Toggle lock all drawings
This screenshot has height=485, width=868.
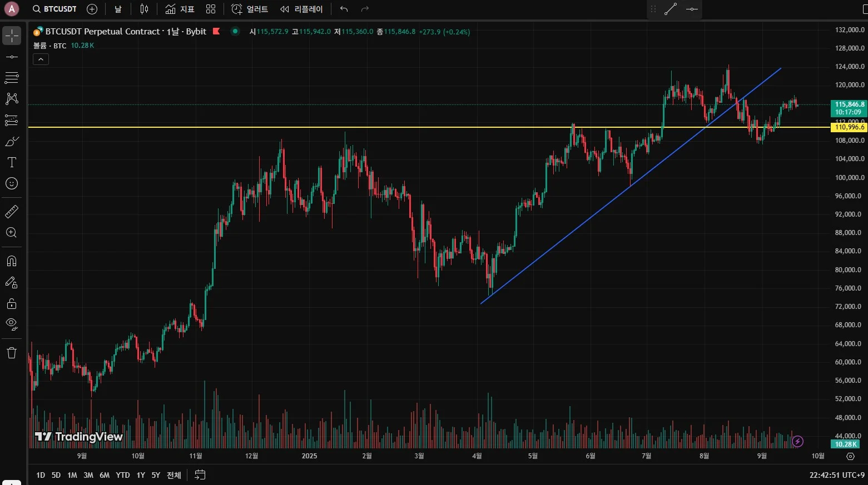pos(12,303)
